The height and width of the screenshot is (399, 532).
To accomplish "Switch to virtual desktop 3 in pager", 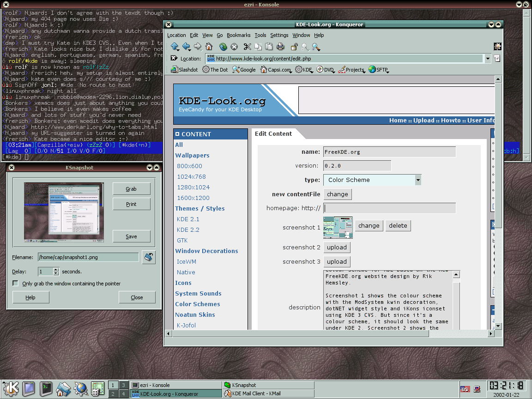I will (123, 385).
